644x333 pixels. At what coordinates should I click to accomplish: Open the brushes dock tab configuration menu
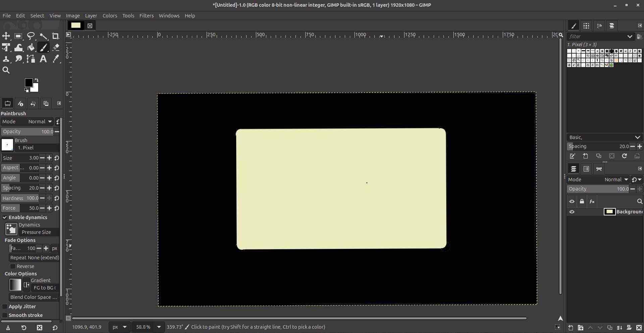(640, 26)
